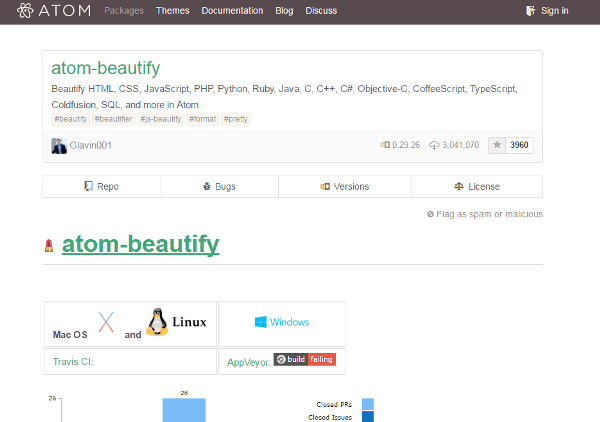This screenshot has height=422, width=600.
Task: Open the Travis CI link
Action: click(73, 362)
